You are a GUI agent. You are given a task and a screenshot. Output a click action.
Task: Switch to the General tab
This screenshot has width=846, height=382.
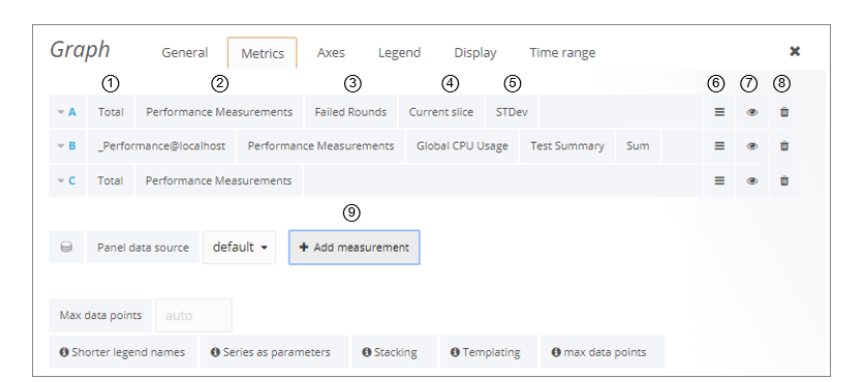point(185,52)
